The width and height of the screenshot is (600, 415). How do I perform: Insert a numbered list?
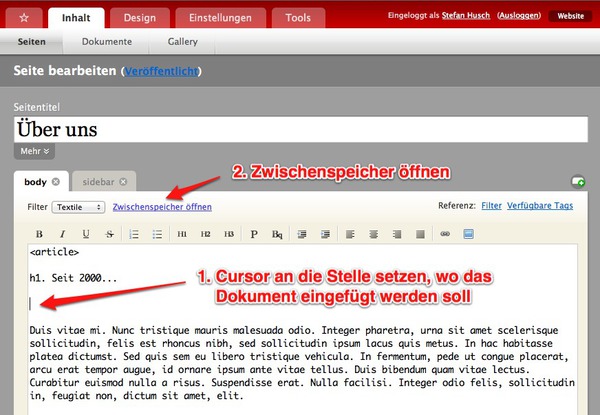(x=134, y=234)
